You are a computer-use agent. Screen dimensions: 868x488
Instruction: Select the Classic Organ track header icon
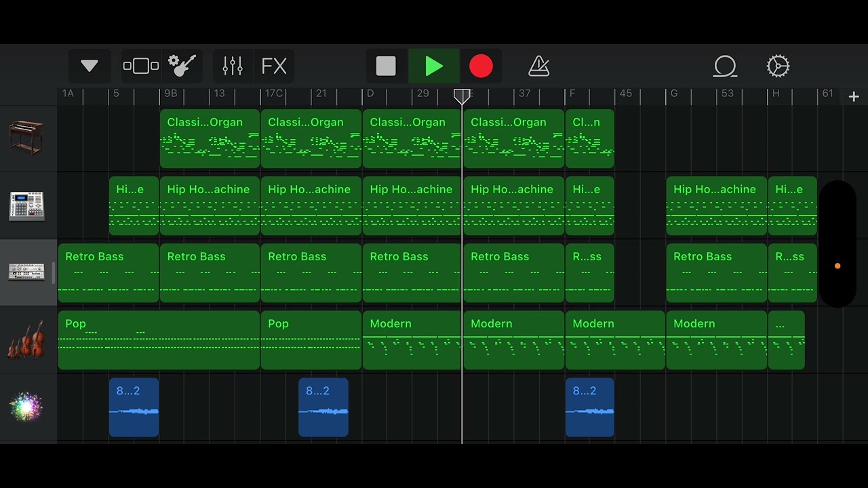click(x=26, y=138)
